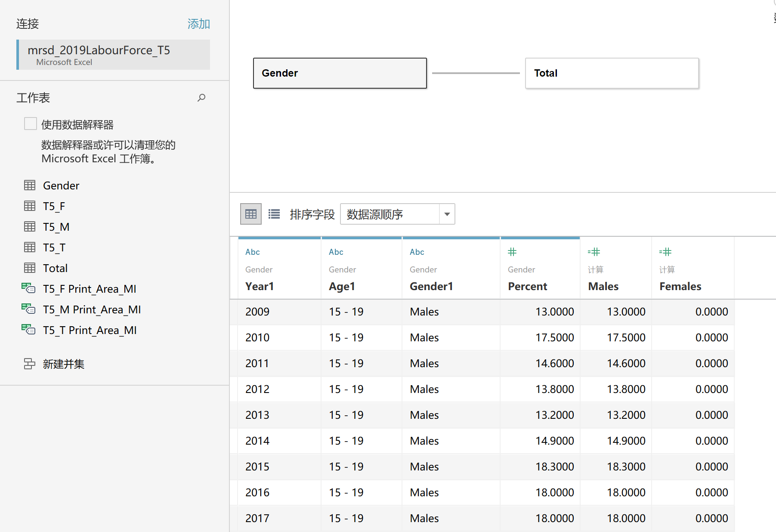Click the 数据源顺序 sort order combo box
This screenshot has height=532, width=776.
[x=390, y=214]
